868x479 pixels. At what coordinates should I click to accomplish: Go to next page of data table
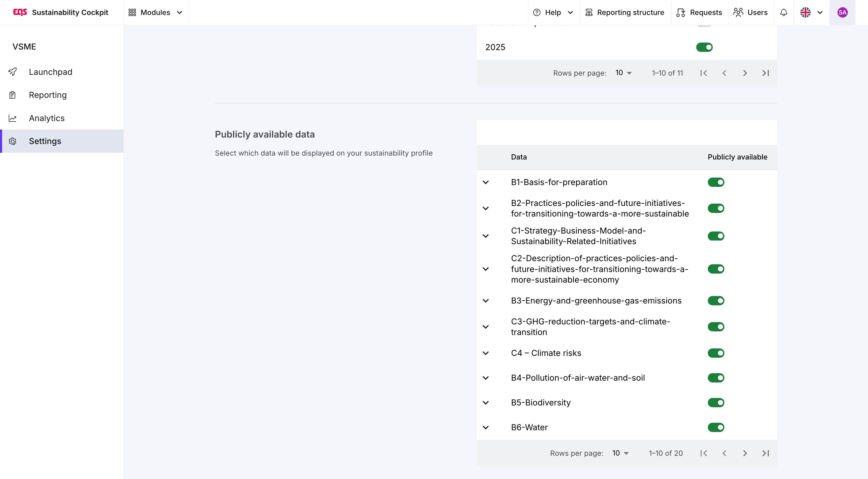coord(745,453)
